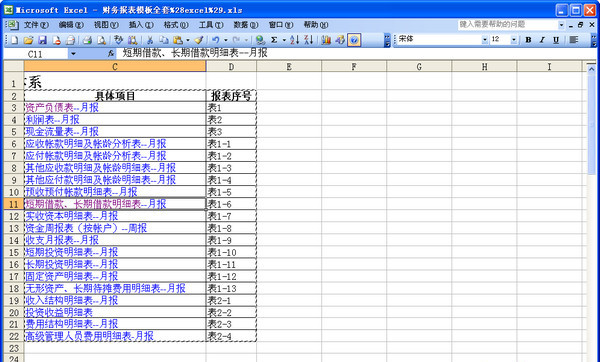Select cell containing 表1-10
The width and height of the screenshot is (600, 362).
(231, 252)
